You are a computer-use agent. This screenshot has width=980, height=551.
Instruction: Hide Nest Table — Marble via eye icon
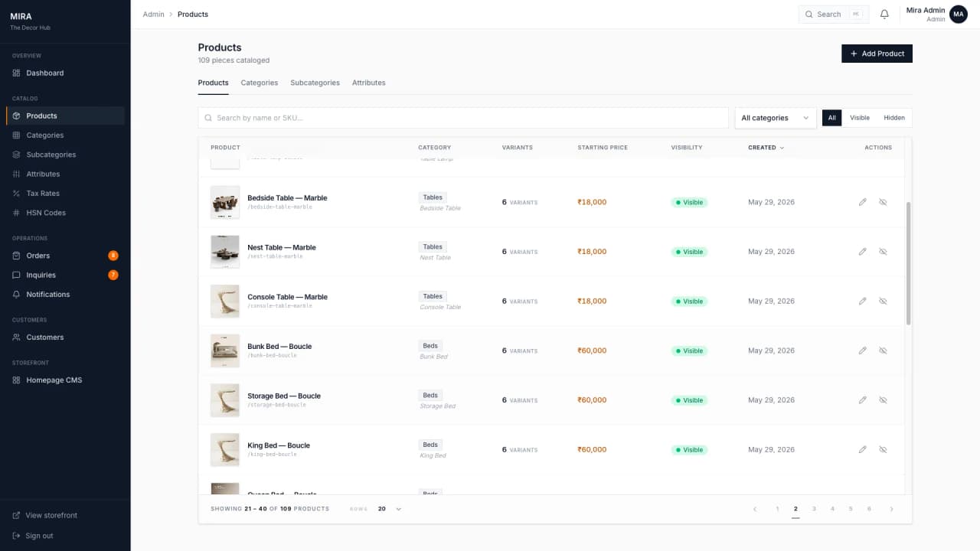click(883, 252)
